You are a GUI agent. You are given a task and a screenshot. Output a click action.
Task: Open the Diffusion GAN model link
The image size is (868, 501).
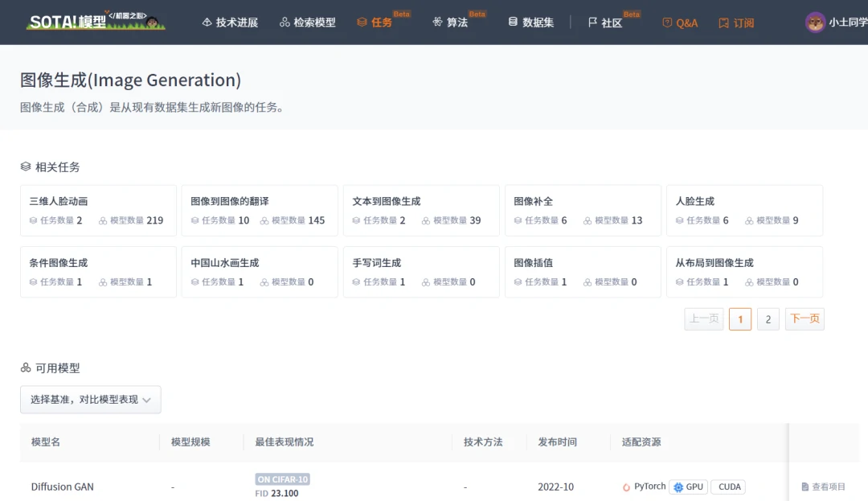tap(63, 487)
